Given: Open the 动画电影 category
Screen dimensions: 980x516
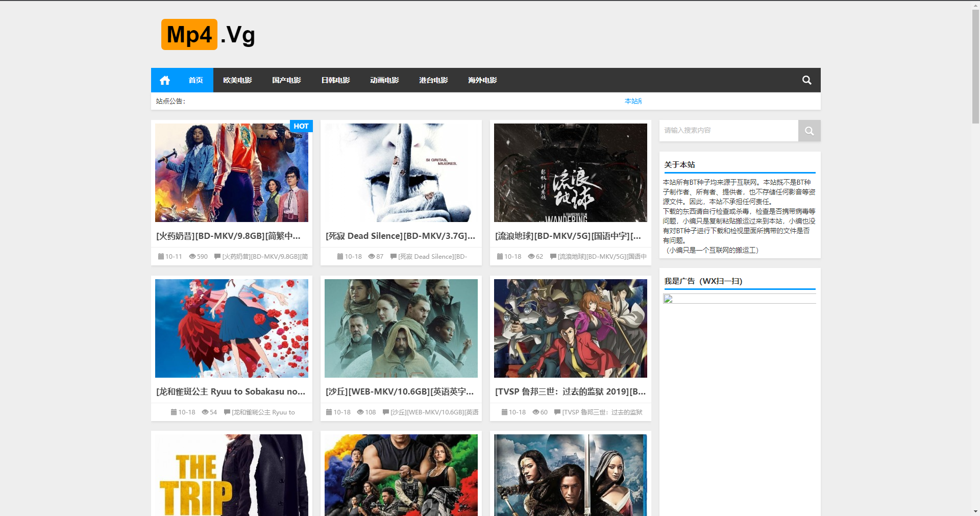Looking at the screenshot, I should pos(384,80).
